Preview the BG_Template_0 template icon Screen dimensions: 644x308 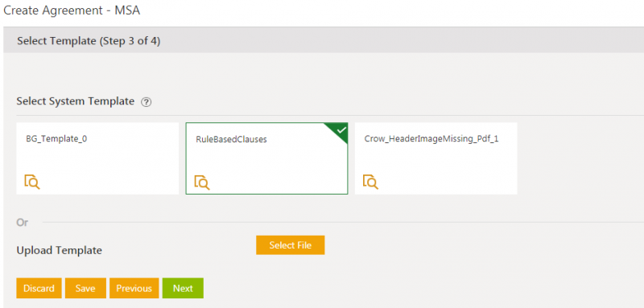click(32, 182)
